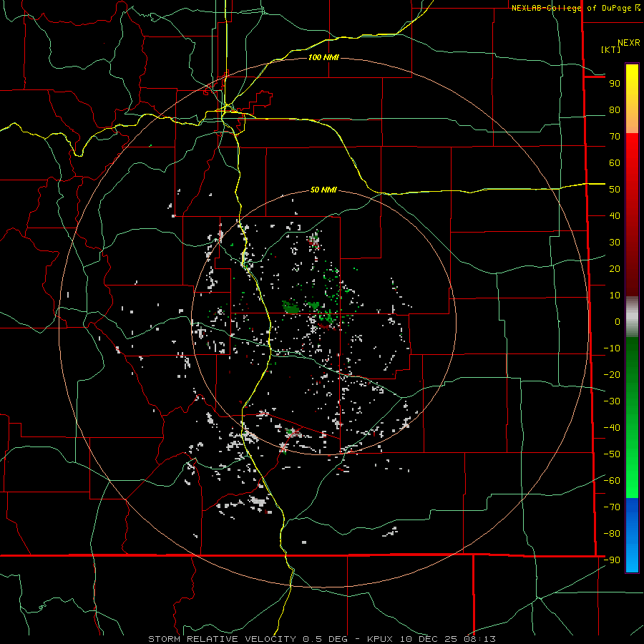Click the -80 value on the velocity scale

point(612,534)
